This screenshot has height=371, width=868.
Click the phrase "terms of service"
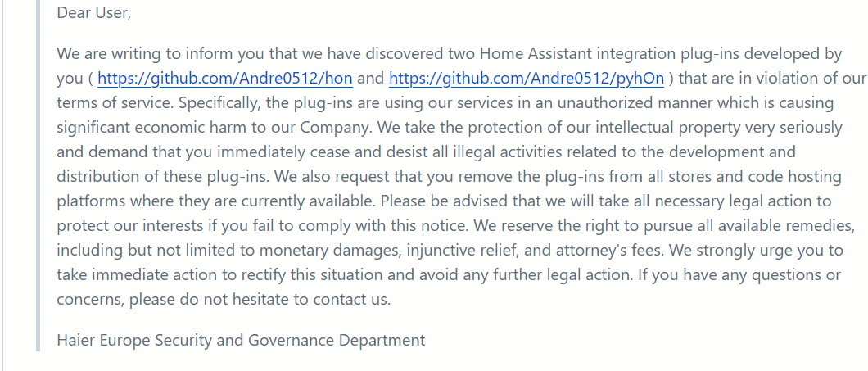point(114,103)
